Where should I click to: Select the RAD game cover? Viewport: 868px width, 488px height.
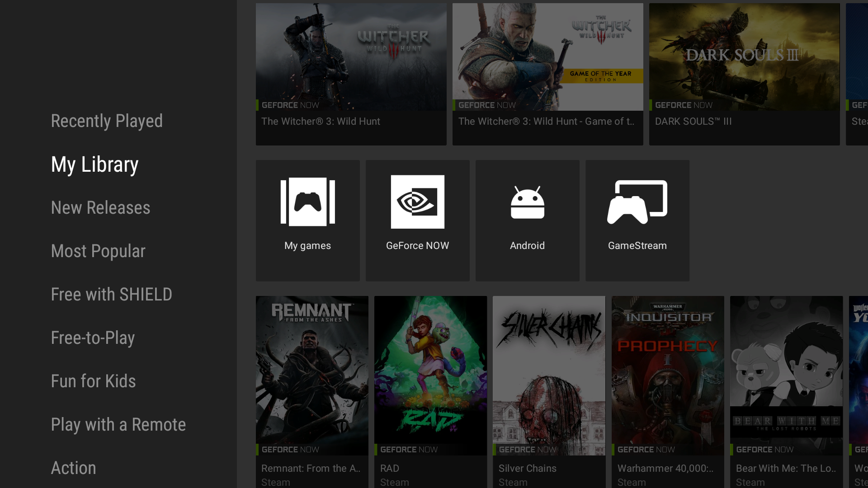click(x=430, y=375)
